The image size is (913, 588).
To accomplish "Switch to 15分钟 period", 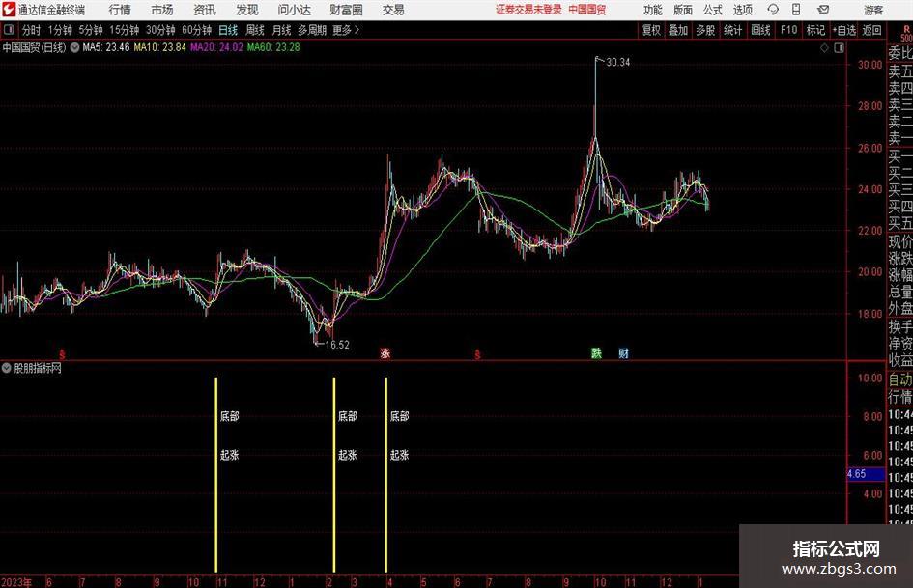I will click(125, 30).
